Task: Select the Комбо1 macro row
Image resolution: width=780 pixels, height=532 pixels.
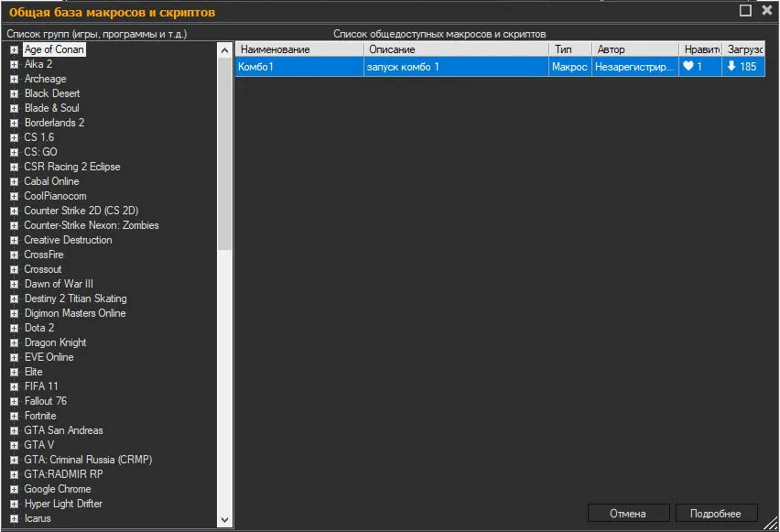Action: [x=500, y=66]
